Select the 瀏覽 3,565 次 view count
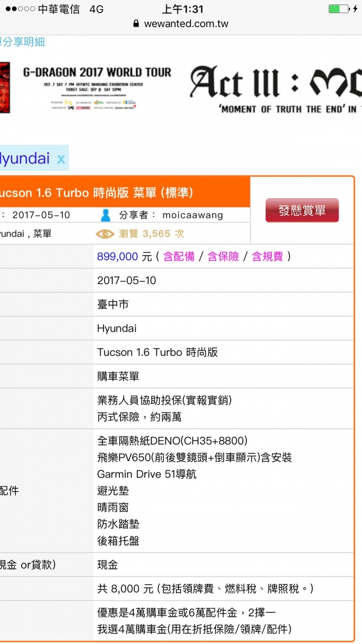 tap(151, 234)
